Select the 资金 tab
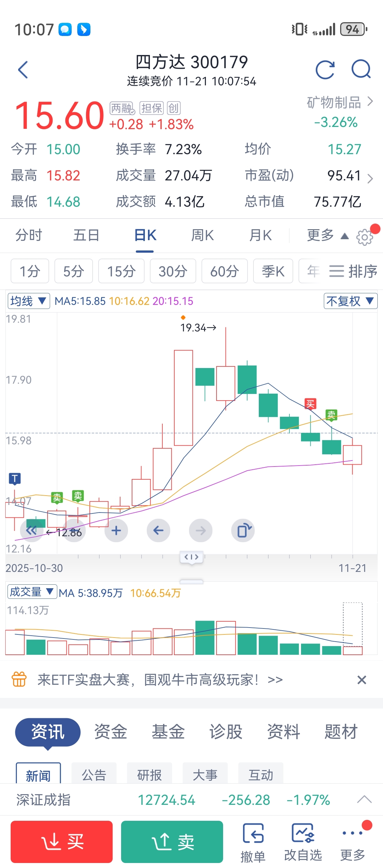Screen dimensions: 383x868 coord(110,732)
